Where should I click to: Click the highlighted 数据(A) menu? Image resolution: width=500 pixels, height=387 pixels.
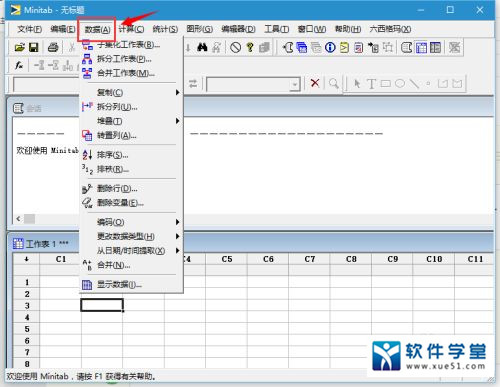pyautogui.click(x=97, y=29)
